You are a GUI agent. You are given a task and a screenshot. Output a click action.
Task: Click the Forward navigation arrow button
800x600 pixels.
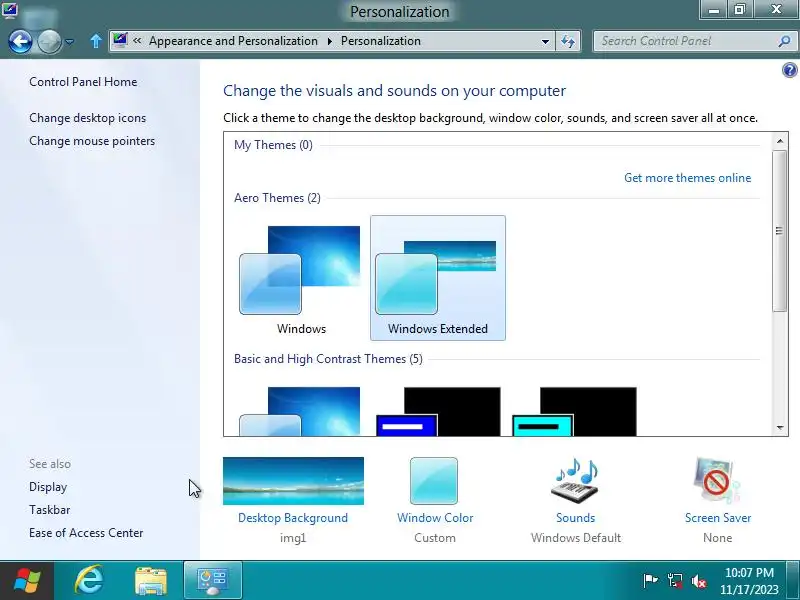49,41
